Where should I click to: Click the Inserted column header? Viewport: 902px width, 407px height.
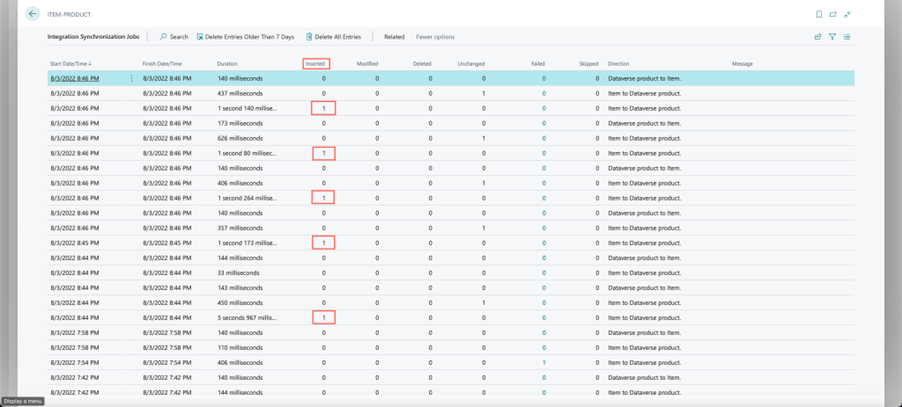tap(316, 64)
